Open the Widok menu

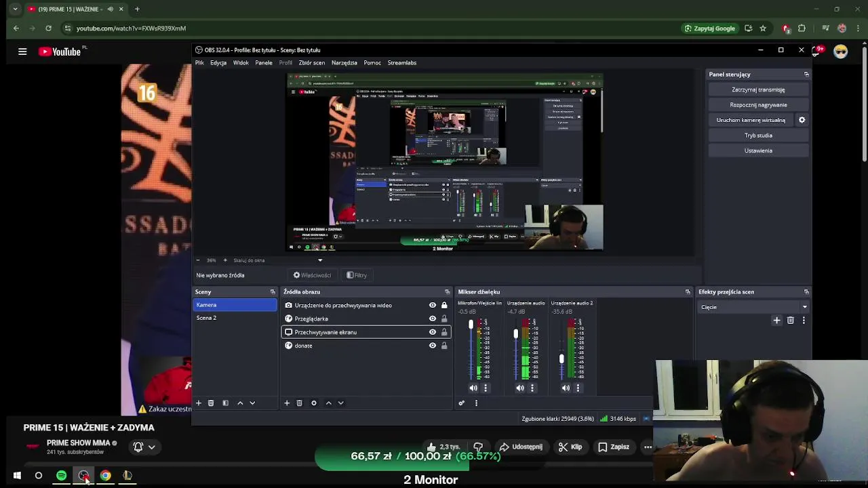[x=241, y=63]
